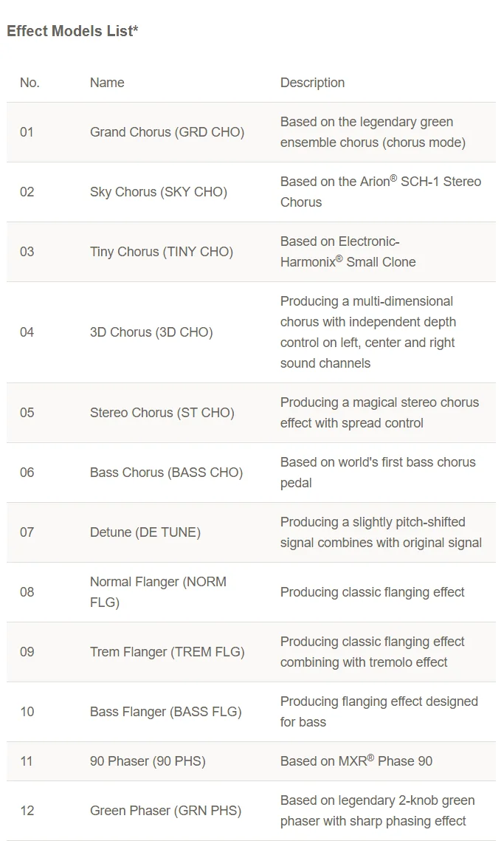
Task: Click the MXR Phase 90 description
Action: 356,761
